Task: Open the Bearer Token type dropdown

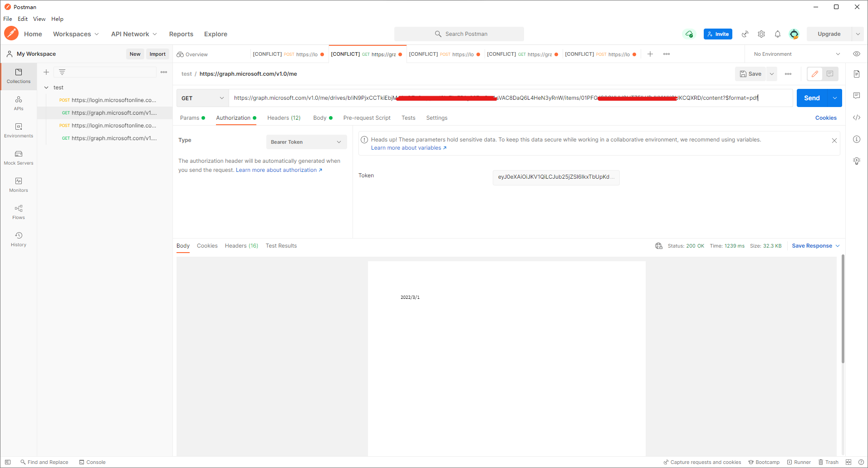Action: (306, 142)
